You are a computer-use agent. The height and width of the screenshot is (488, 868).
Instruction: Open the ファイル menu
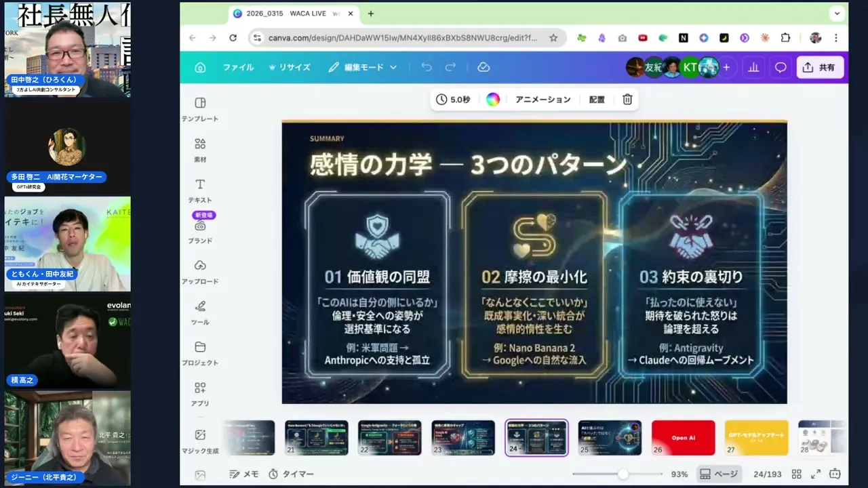click(x=238, y=67)
